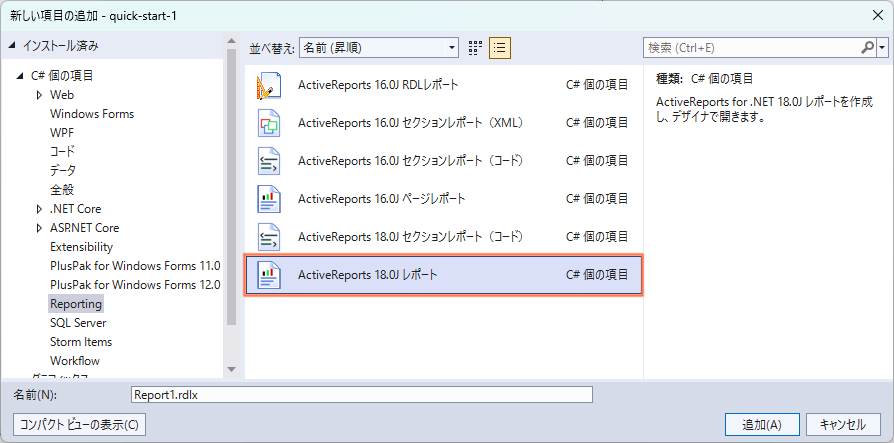Open the search options dropdown arrow
Image resolution: width=894 pixels, height=443 pixels.
[x=883, y=48]
